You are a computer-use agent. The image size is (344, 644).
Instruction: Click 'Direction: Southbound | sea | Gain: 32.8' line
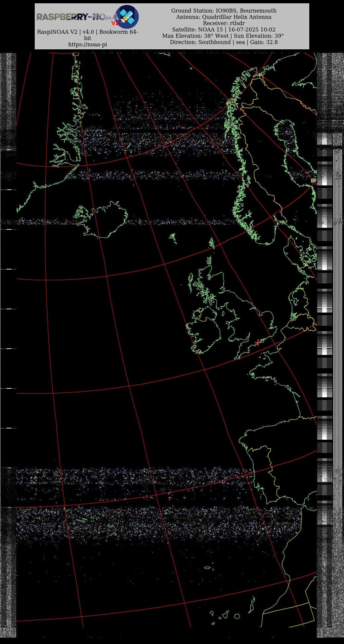(x=224, y=42)
